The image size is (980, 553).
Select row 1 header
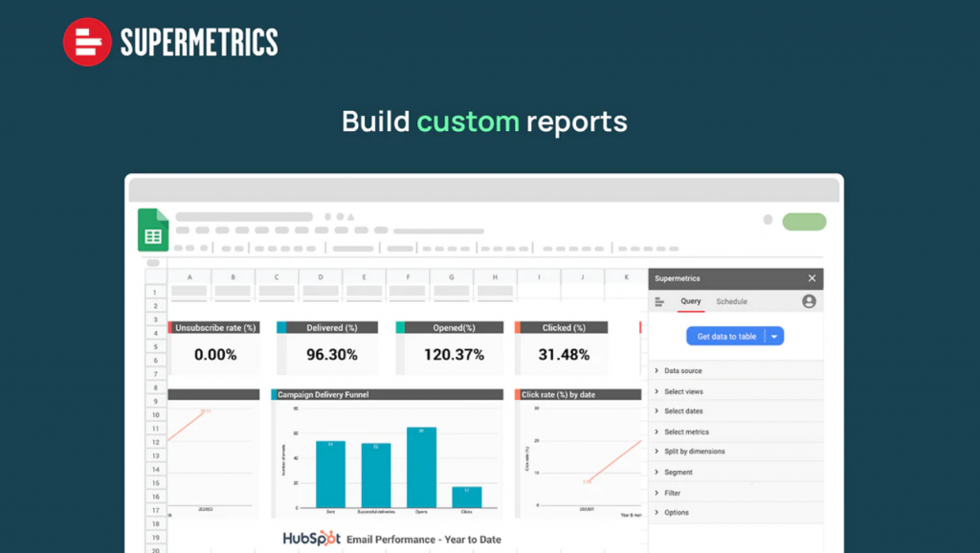[x=155, y=292]
